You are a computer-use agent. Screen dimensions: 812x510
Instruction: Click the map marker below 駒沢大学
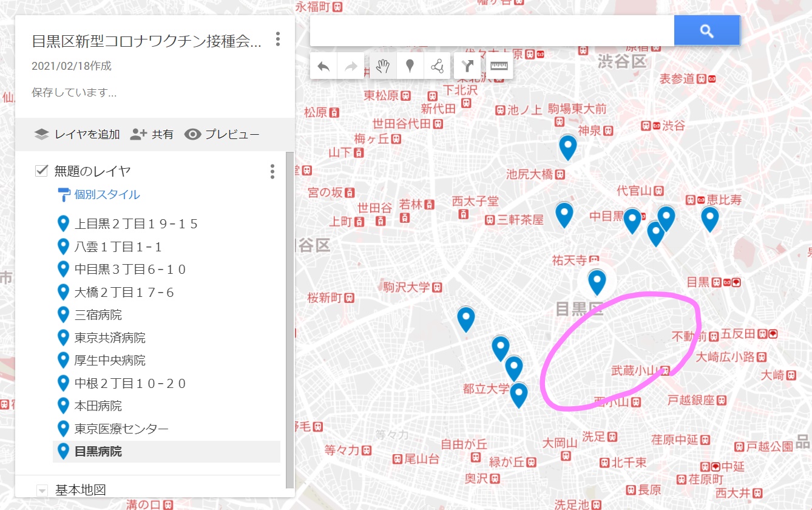point(465,319)
